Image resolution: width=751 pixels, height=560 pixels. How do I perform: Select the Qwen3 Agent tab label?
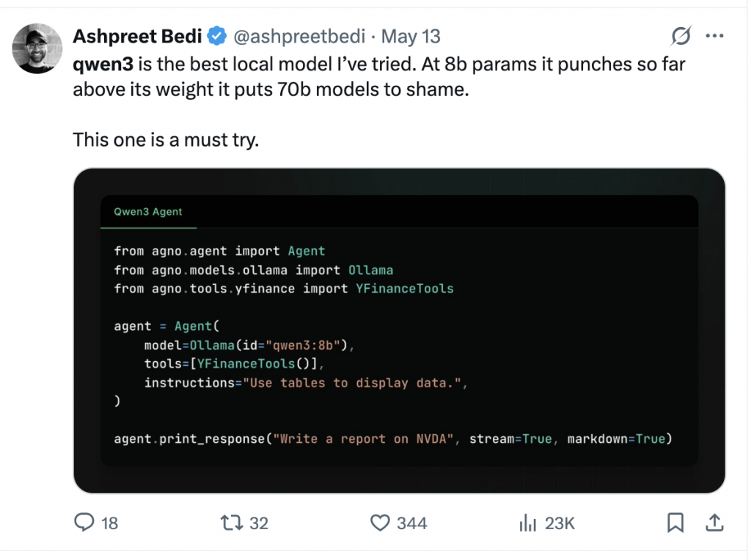(148, 212)
